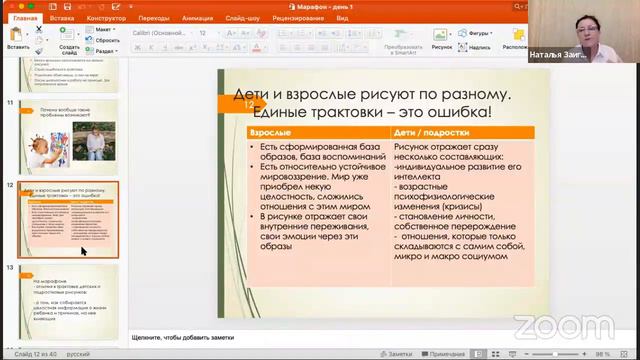Click the search magnifier in title bar
This screenshot has height=360, width=640.
tap(518, 7)
